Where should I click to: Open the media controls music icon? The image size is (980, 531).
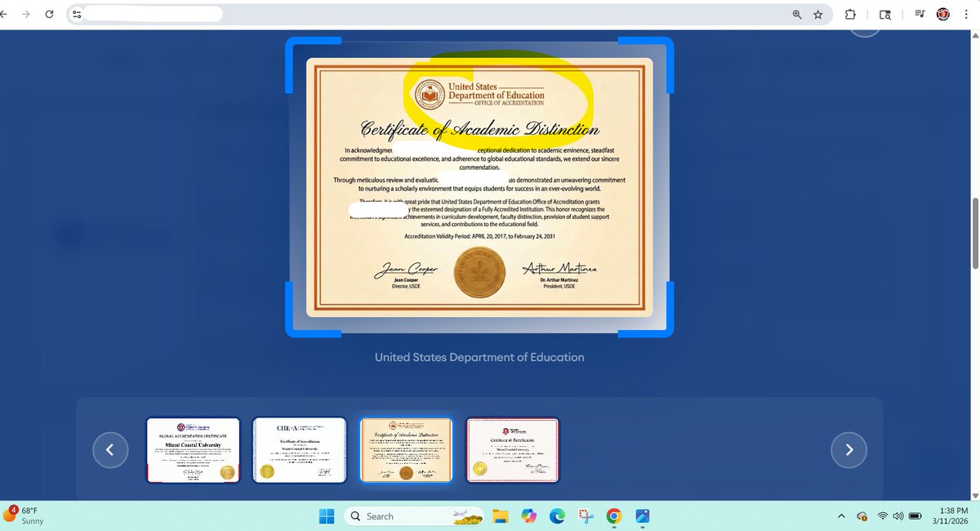coord(920,14)
